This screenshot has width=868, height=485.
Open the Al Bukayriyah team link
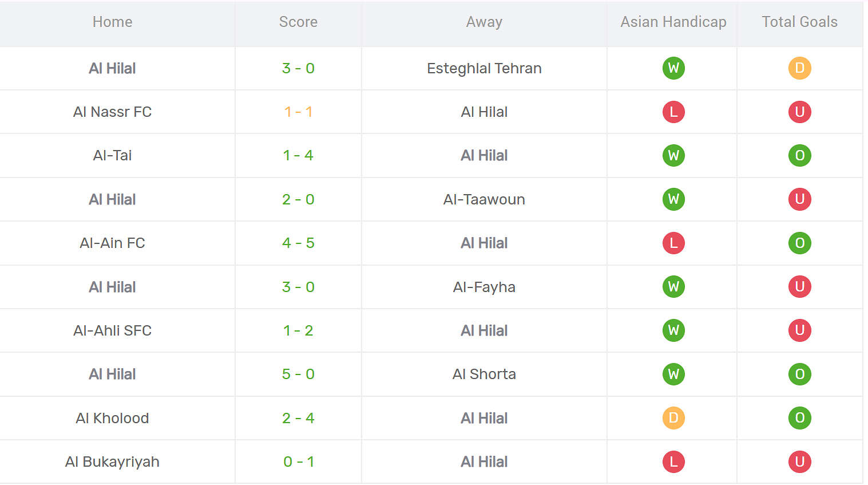pos(113,462)
